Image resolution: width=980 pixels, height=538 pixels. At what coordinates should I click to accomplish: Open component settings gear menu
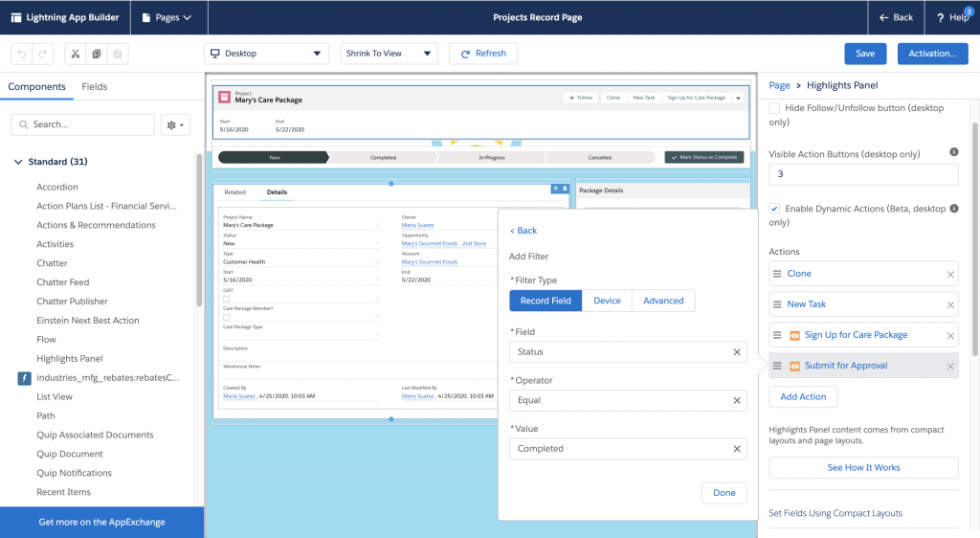click(x=175, y=125)
